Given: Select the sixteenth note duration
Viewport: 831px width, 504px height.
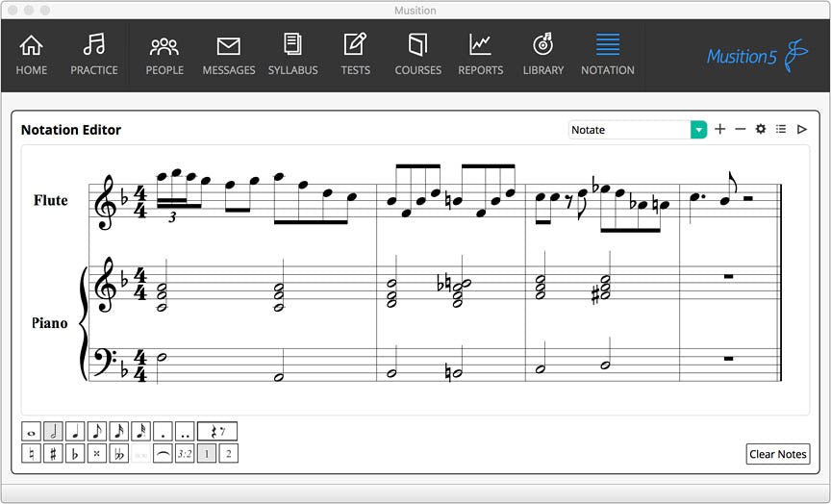Looking at the screenshot, I should [118, 432].
